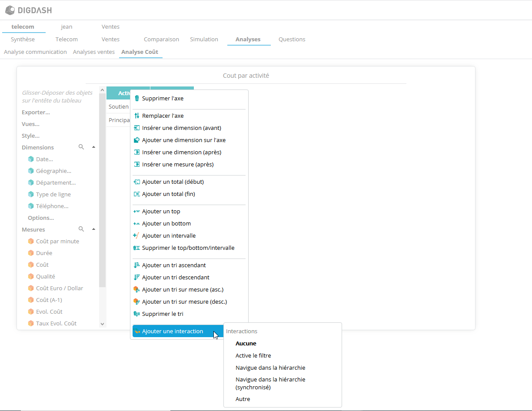Select the Coût measure
The height and width of the screenshot is (411, 532).
point(42,265)
